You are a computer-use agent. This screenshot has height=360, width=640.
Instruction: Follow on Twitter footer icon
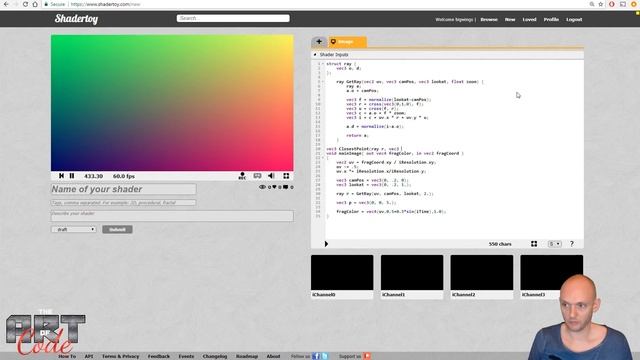point(324,356)
